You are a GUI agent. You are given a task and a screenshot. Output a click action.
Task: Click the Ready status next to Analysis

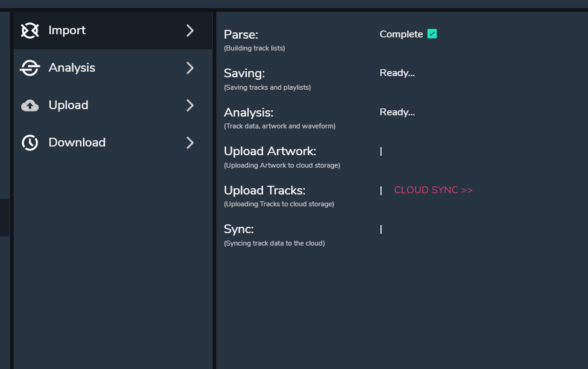point(397,112)
